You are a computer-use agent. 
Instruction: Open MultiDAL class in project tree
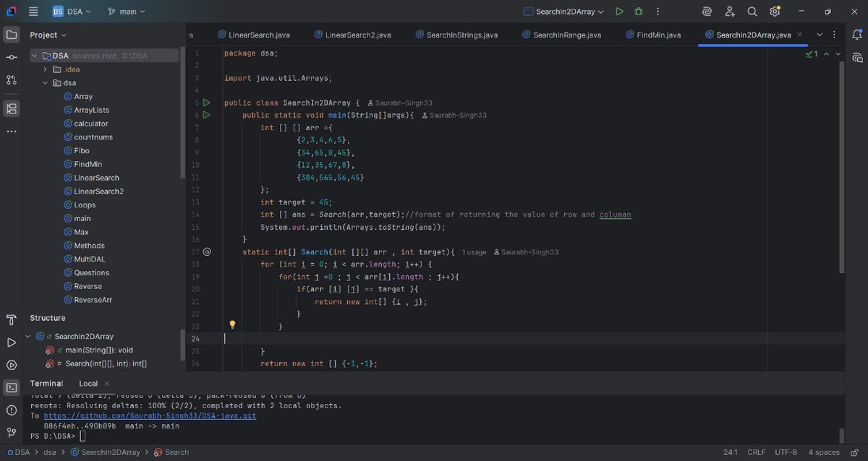pyautogui.click(x=90, y=259)
